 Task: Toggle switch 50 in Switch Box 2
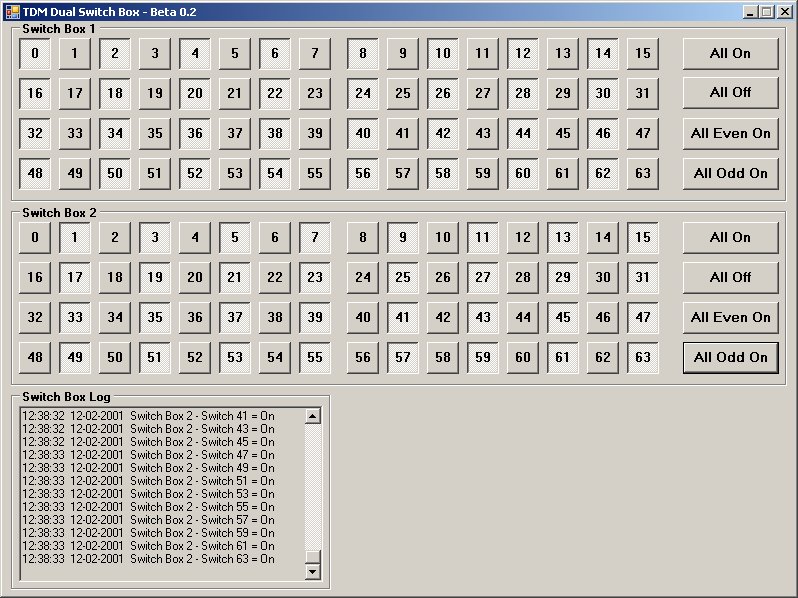[115, 357]
